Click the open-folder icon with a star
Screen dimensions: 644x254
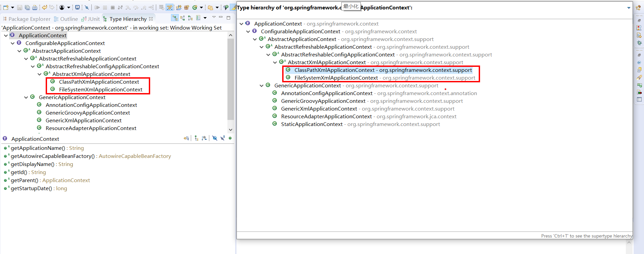pos(179,7)
